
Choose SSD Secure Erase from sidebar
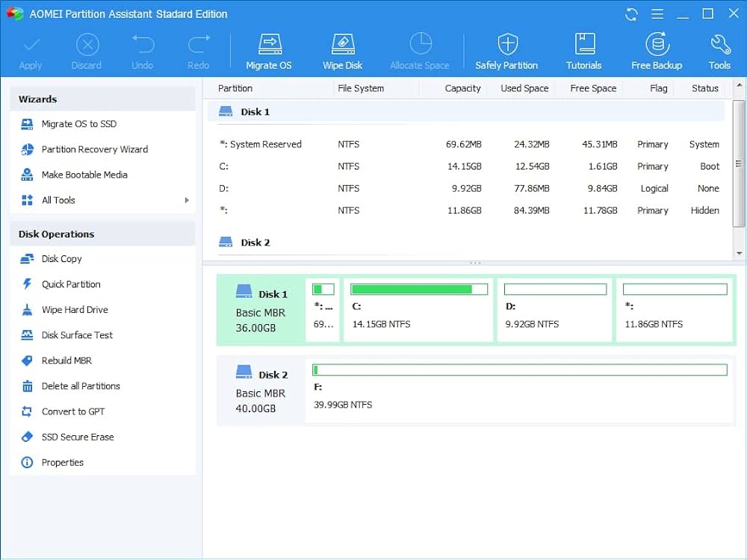click(x=78, y=437)
